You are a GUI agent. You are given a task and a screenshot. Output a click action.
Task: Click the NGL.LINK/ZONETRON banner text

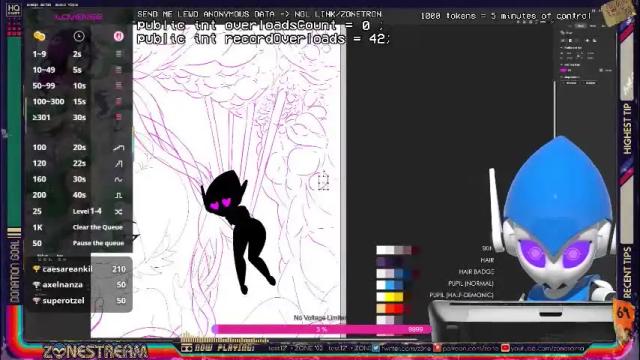[x=338, y=14]
